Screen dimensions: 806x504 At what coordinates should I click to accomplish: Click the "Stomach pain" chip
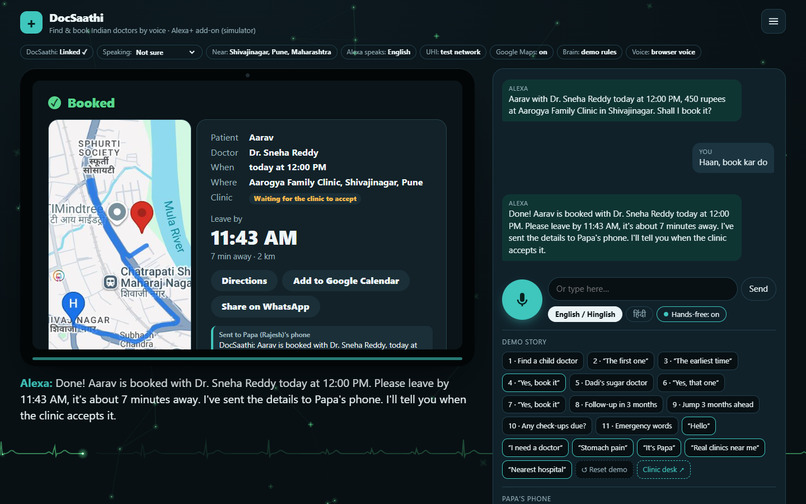coord(602,448)
